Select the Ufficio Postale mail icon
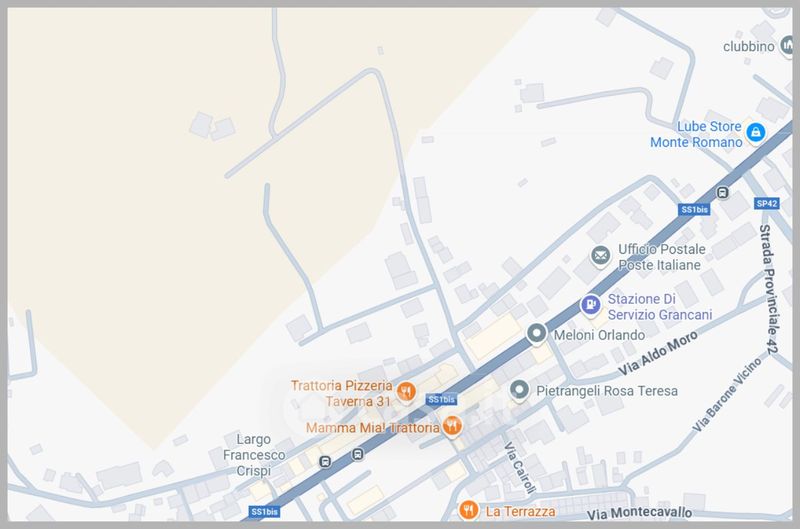This screenshot has height=529, width=800. (x=601, y=255)
